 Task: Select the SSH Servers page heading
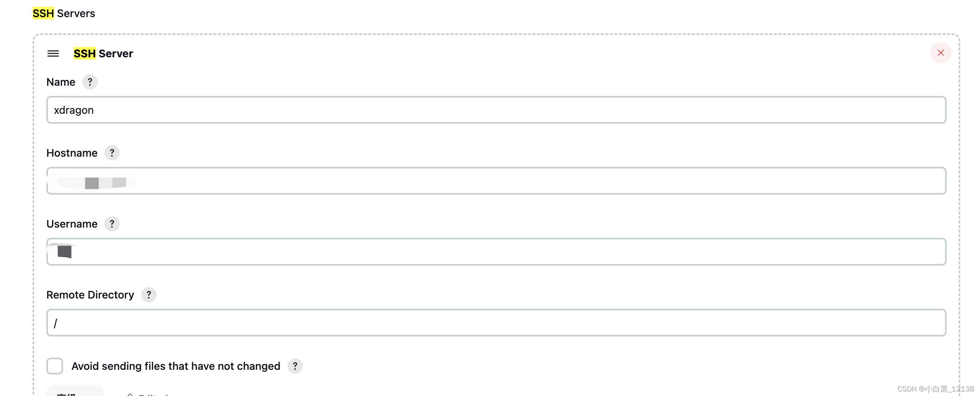click(x=64, y=13)
